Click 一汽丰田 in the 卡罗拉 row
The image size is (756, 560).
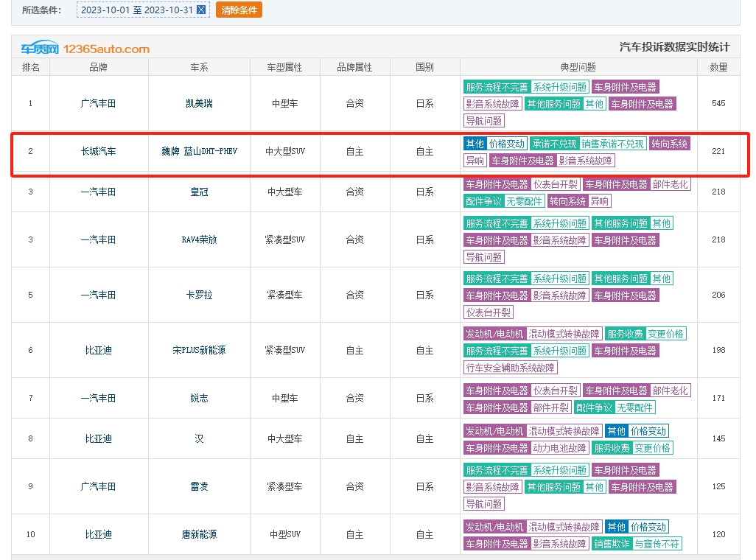(x=98, y=295)
